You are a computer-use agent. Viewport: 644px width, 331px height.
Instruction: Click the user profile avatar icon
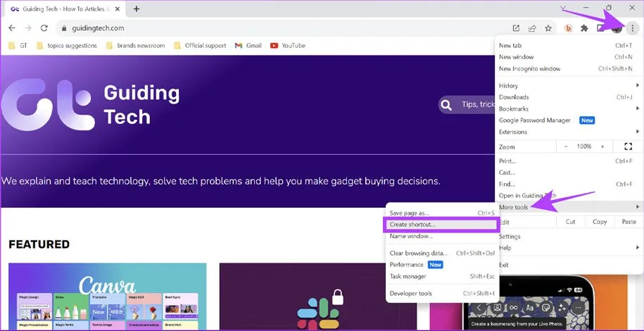pos(616,28)
